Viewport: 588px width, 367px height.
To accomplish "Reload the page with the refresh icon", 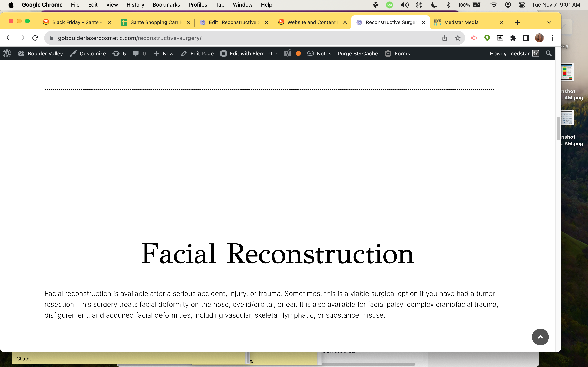I will [35, 38].
